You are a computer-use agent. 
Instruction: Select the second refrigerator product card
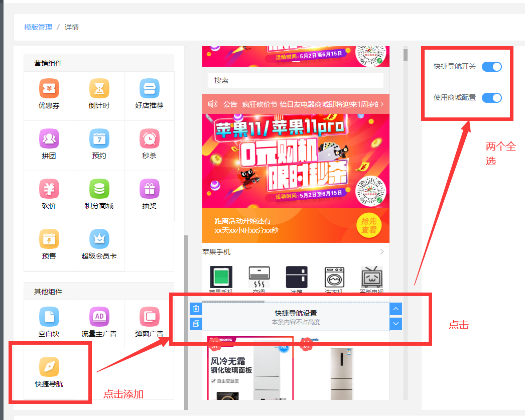point(341,368)
